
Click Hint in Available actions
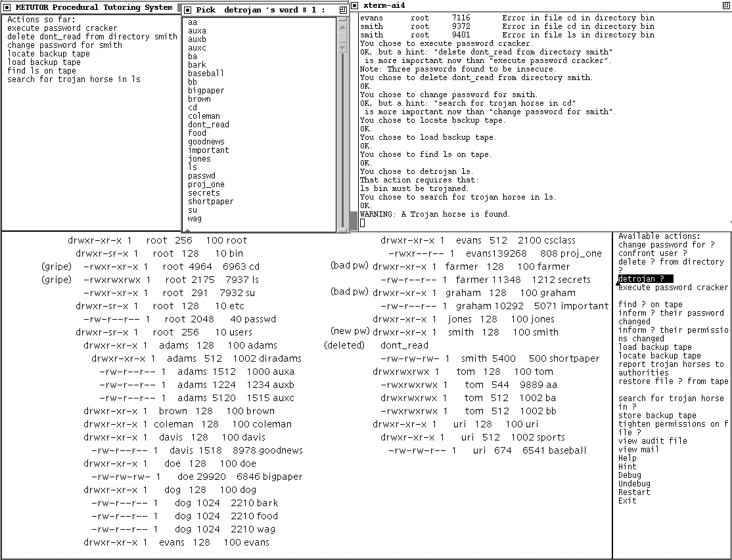(x=628, y=467)
